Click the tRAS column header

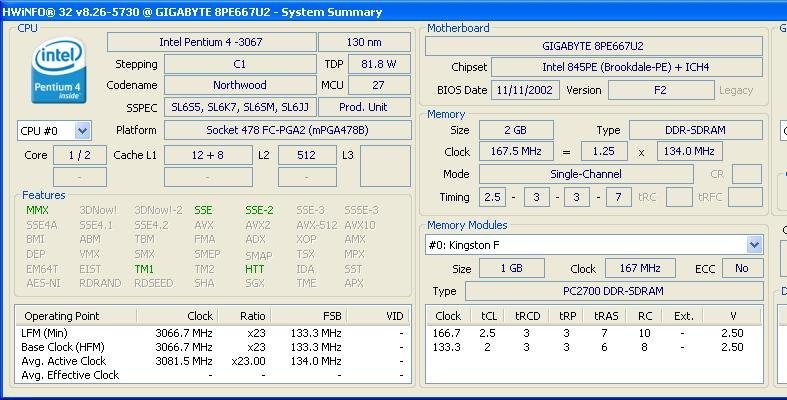(x=606, y=316)
